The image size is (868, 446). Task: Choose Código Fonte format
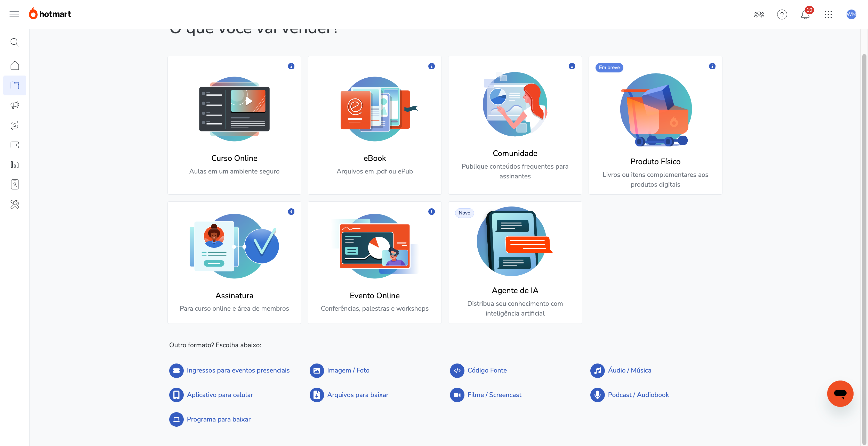[478, 371]
